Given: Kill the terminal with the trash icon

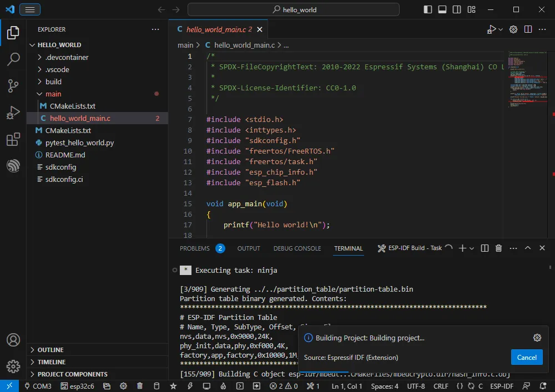Looking at the screenshot, I should click(x=498, y=248).
